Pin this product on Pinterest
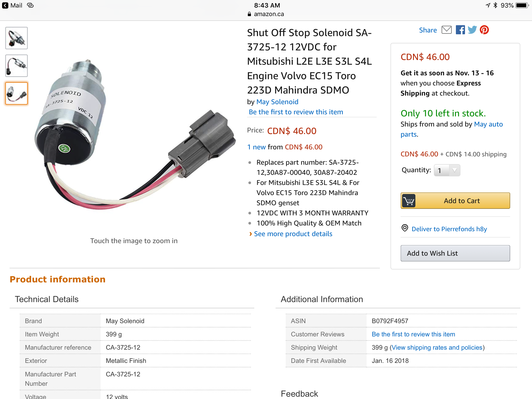The height and width of the screenshot is (399, 532). click(484, 30)
